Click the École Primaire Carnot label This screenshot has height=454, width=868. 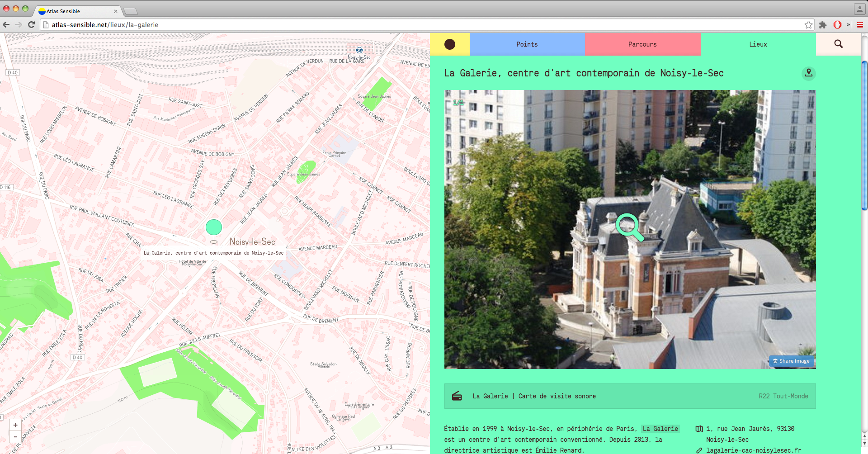[334, 154]
